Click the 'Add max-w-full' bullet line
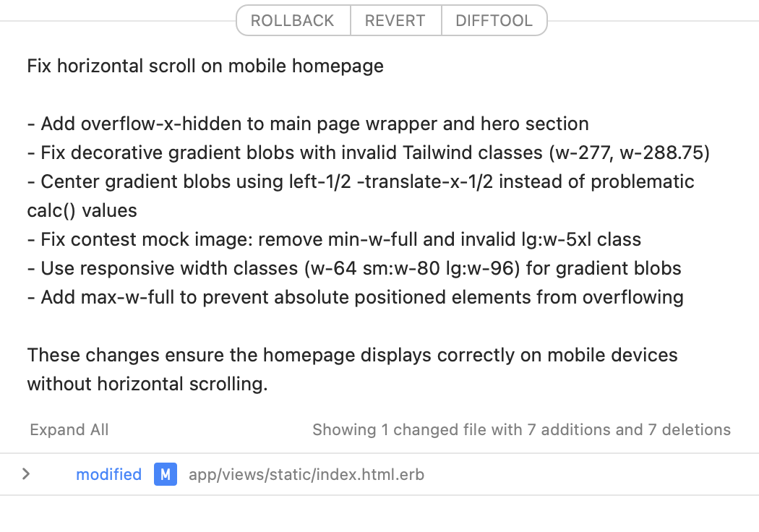Image resolution: width=759 pixels, height=532 pixels. click(355, 297)
